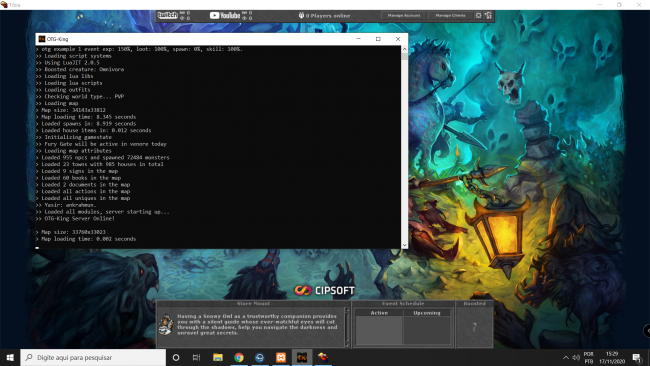Show hidden system tray icons chevron
The width and height of the screenshot is (650, 366).
pyautogui.click(x=565, y=357)
